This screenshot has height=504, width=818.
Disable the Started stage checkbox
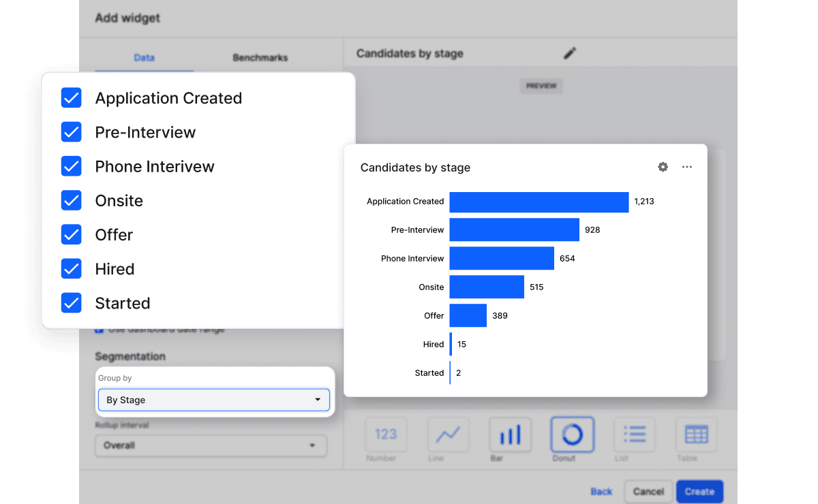[x=72, y=303]
